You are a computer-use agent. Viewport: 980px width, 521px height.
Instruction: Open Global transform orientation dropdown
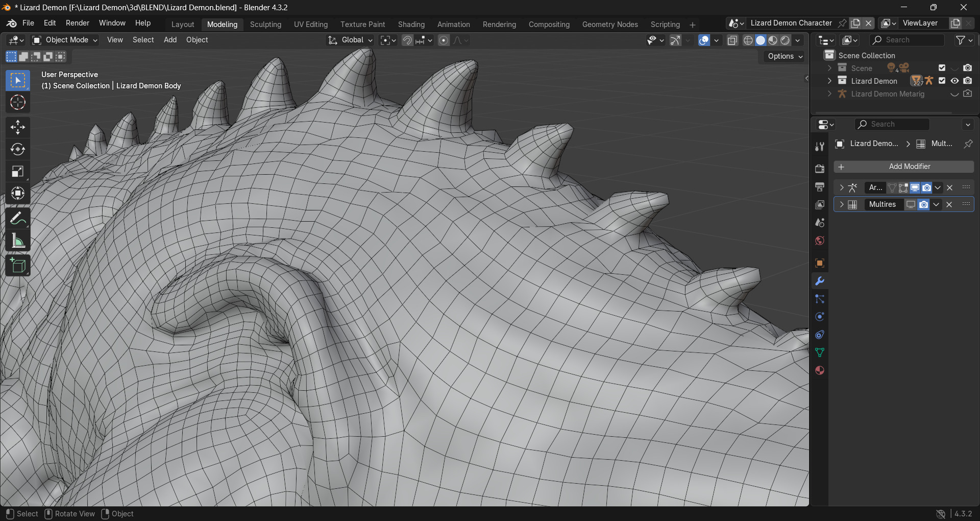pos(351,40)
